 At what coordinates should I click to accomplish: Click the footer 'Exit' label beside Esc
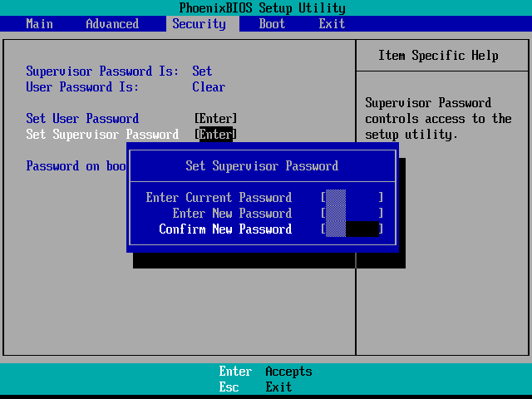(x=278, y=387)
